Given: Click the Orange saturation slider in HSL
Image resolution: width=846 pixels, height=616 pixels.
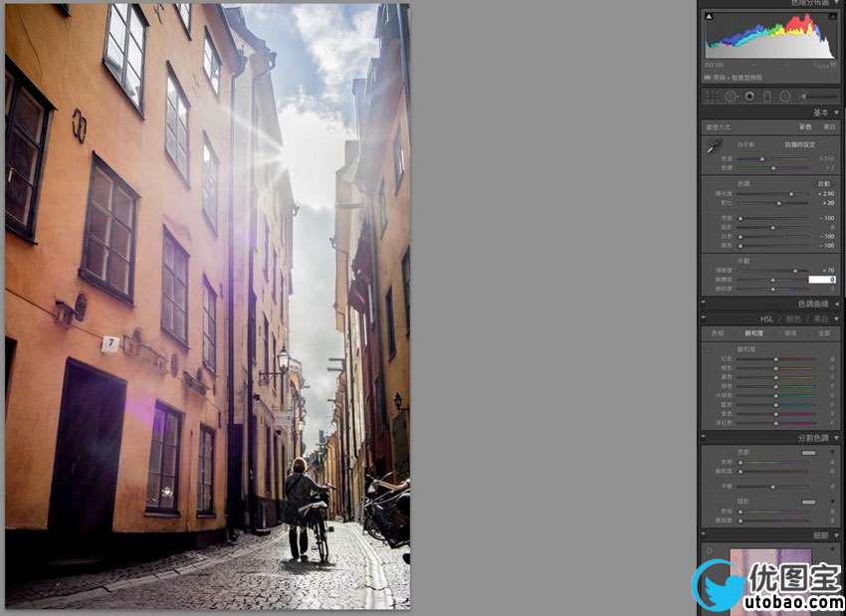Looking at the screenshot, I should [776, 368].
